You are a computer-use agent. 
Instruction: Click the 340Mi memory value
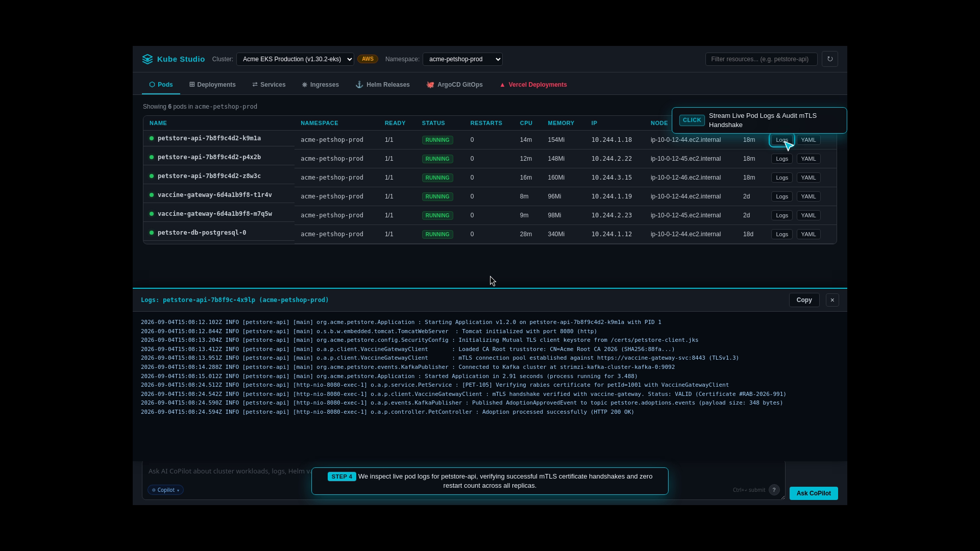click(x=556, y=234)
